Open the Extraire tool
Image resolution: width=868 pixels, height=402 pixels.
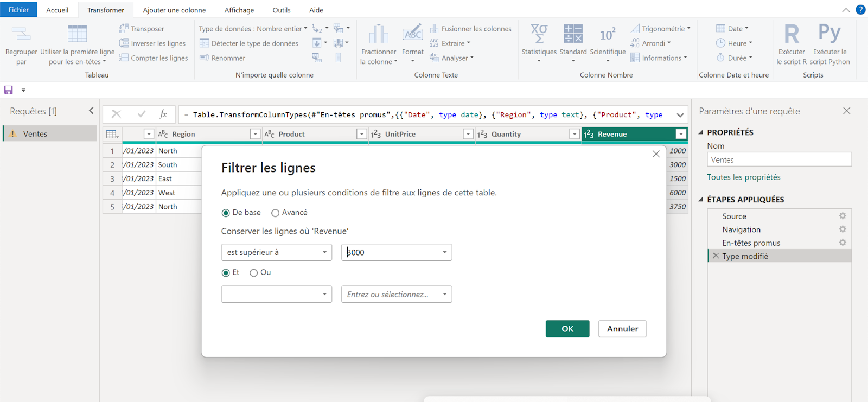click(x=450, y=43)
